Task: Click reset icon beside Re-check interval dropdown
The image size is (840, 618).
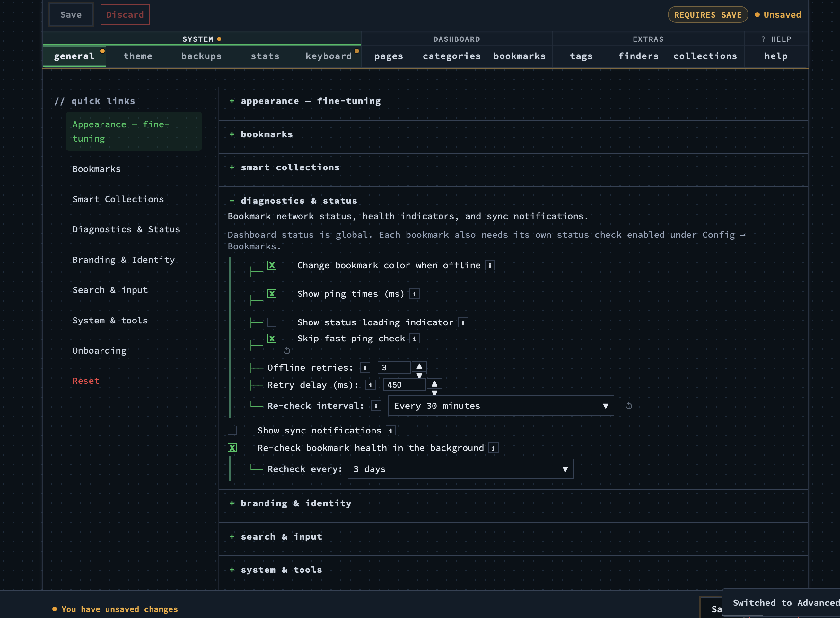Action: [x=629, y=406]
